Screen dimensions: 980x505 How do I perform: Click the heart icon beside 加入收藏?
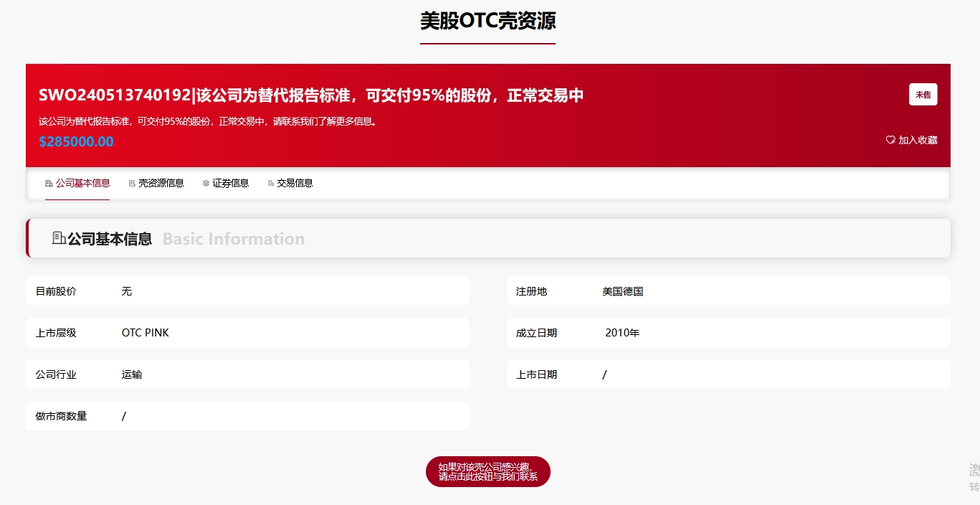(x=890, y=141)
